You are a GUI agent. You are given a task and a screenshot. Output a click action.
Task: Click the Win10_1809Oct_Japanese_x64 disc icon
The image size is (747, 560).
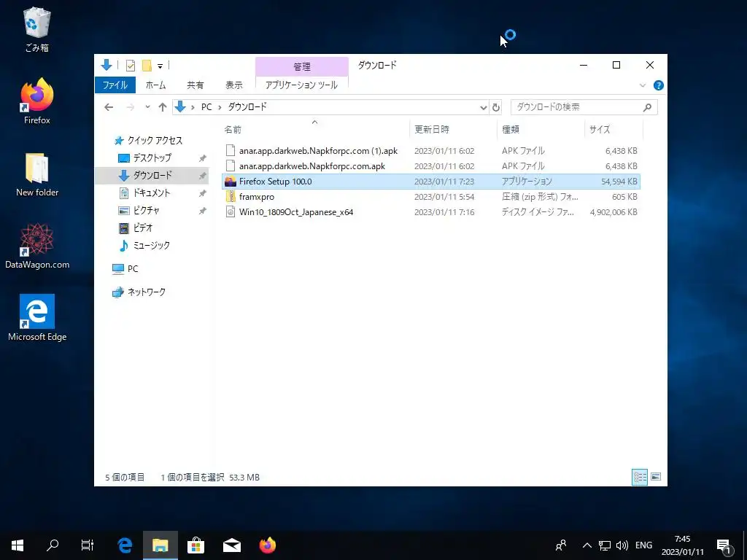point(231,212)
